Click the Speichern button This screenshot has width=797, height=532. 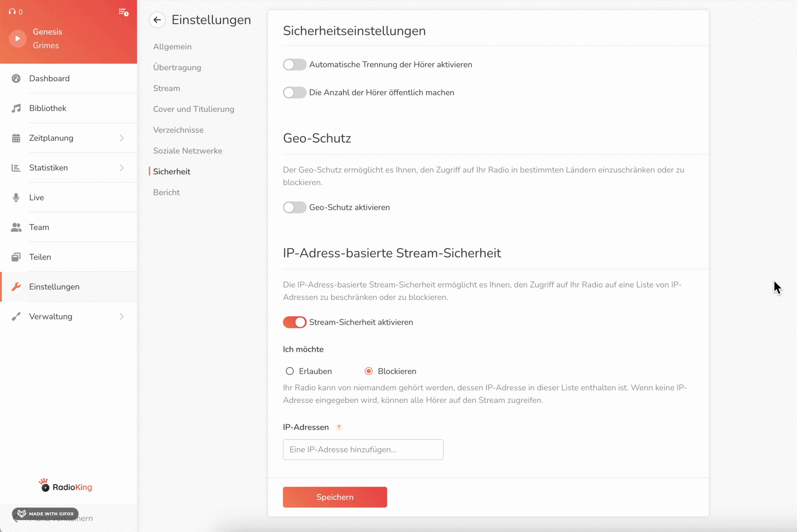point(335,497)
